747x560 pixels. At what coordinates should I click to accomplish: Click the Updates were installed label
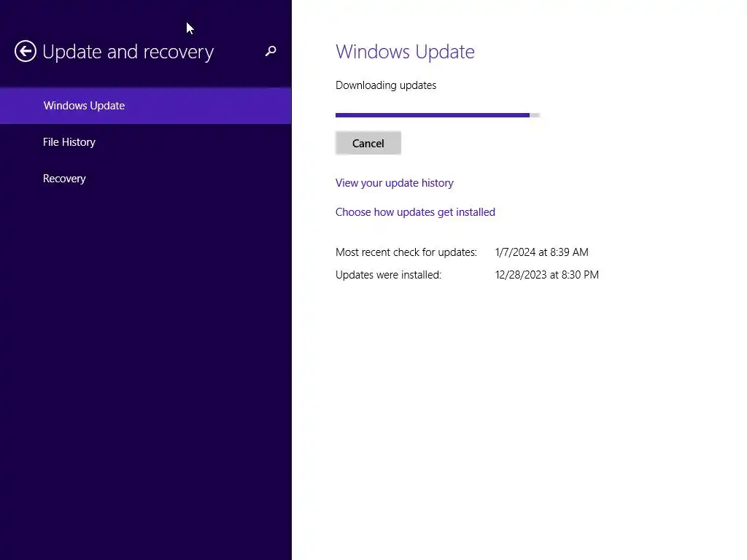388,275
